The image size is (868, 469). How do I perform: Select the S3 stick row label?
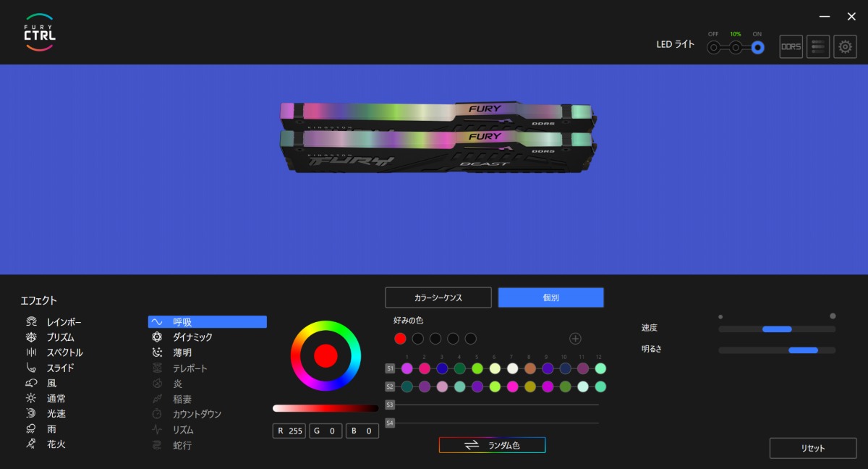point(390,405)
